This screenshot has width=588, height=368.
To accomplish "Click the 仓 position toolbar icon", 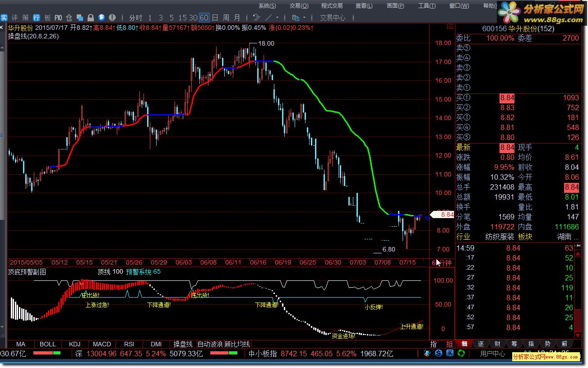I will tap(69, 18).
